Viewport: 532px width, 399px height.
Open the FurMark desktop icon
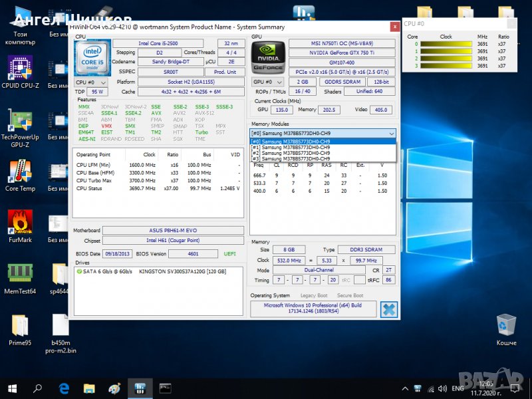tap(20, 223)
